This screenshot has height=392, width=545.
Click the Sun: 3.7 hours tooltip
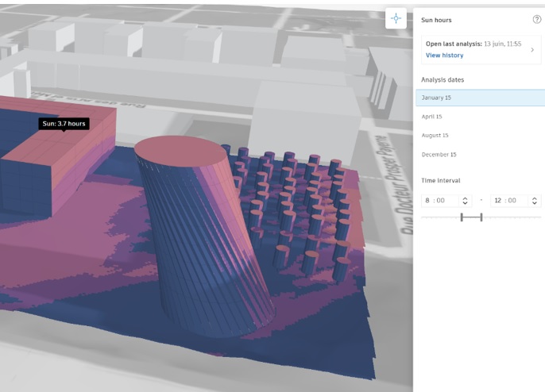(64, 124)
